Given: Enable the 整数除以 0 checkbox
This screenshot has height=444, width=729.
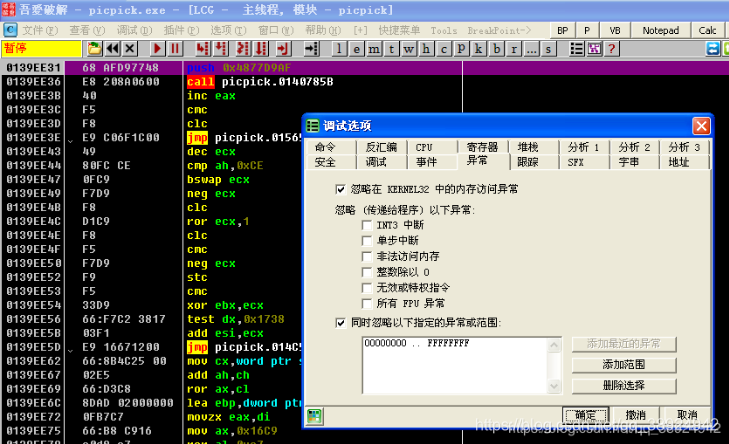Looking at the screenshot, I should [367, 272].
